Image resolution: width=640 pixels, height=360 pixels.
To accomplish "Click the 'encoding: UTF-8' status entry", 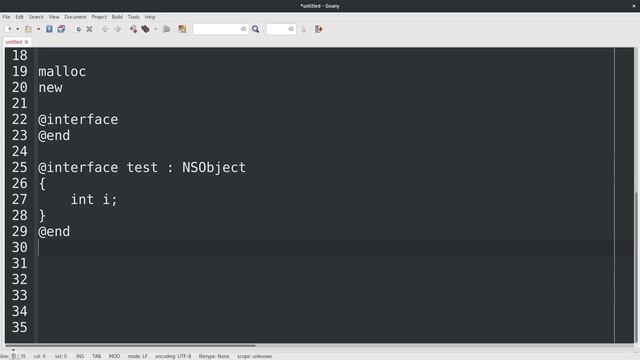I will pos(173,356).
